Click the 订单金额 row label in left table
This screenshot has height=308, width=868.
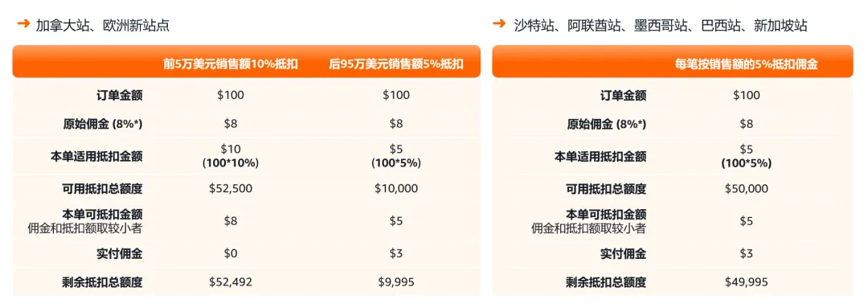(x=119, y=95)
